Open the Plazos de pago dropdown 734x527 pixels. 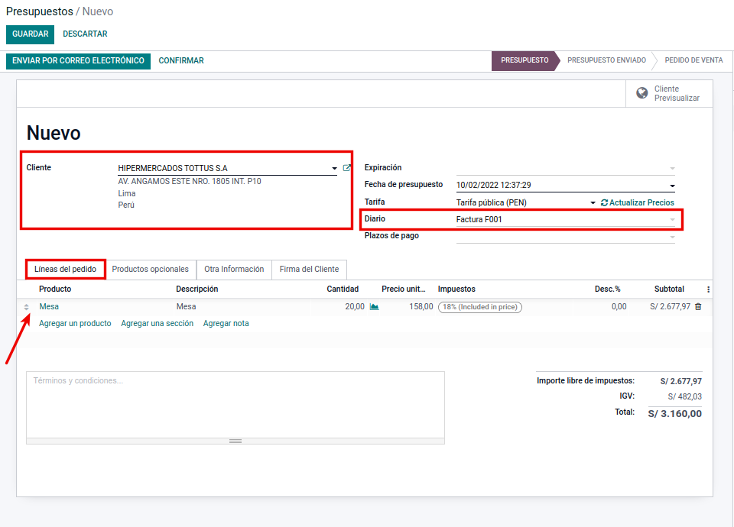(672, 237)
